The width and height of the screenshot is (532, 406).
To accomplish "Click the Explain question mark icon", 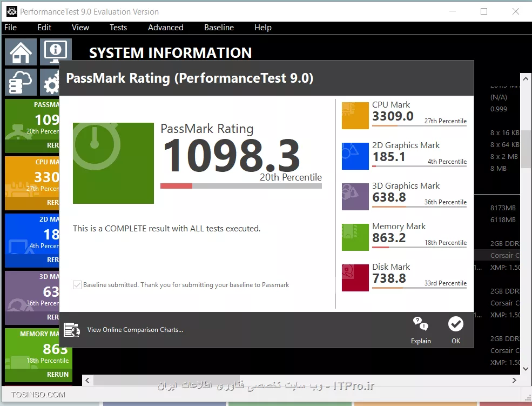I will coord(421,323).
